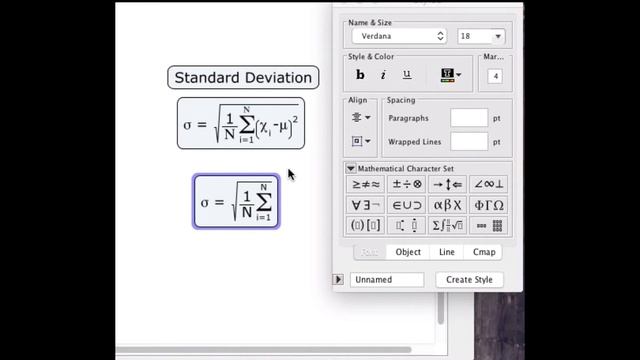Image resolution: width=640 pixels, height=360 pixels.
Task: Select the full sigma formula box
Action: [241, 123]
